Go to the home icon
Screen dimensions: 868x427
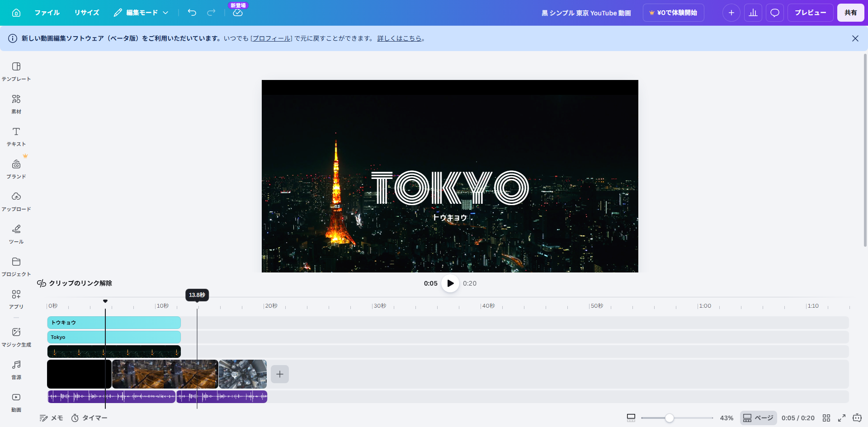(x=16, y=13)
